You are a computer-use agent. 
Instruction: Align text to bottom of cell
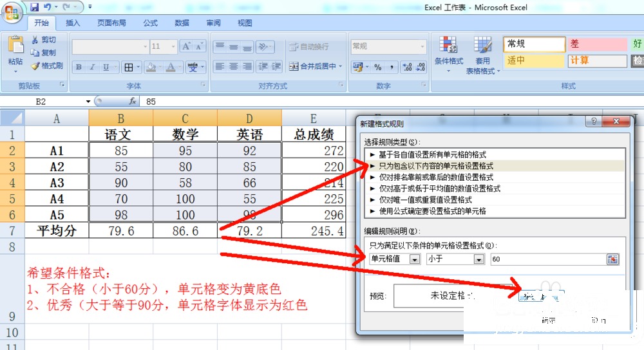pos(247,46)
